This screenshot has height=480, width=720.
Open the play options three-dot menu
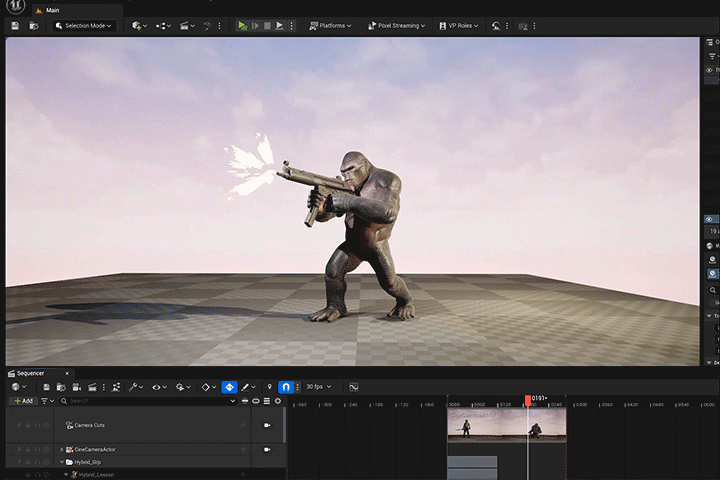point(292,26)
